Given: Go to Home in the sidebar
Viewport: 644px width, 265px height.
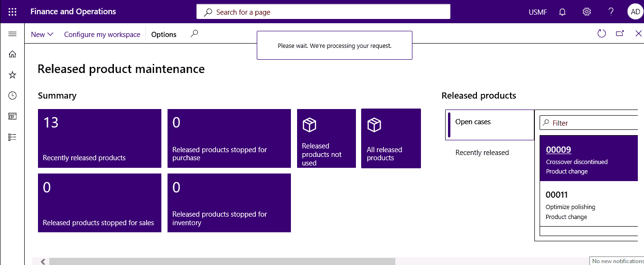Looking at the screenshot, I should [x=12, y=54].
